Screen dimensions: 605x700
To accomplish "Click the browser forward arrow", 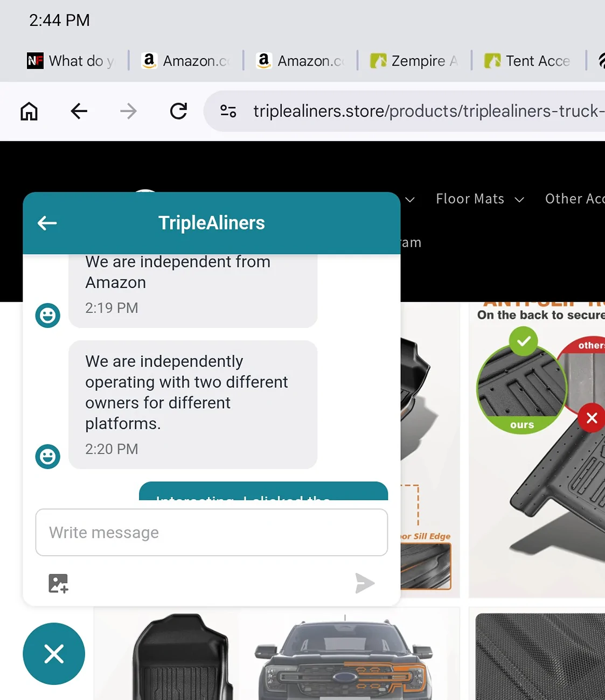I will coord(128,111).
